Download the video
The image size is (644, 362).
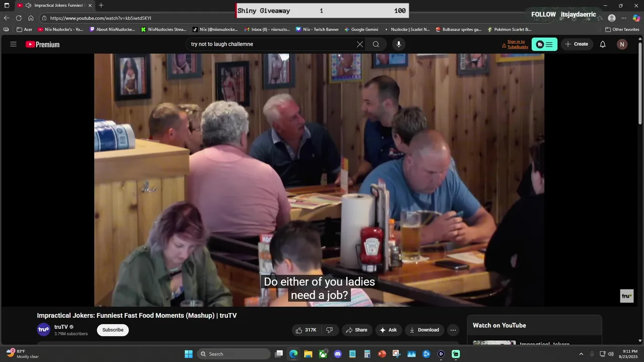(x=424, y=330)
